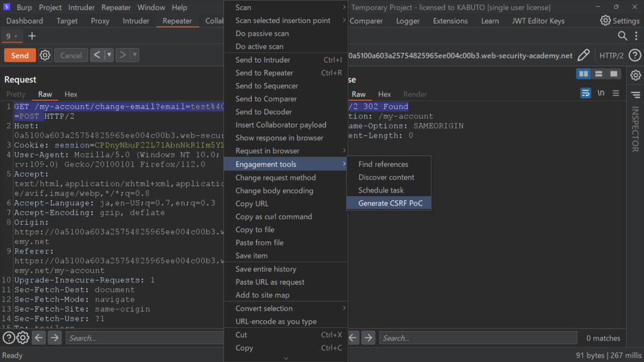Toggle the HTTP/2 protocol button
The image size is (644, 362).
coord(611,56)
